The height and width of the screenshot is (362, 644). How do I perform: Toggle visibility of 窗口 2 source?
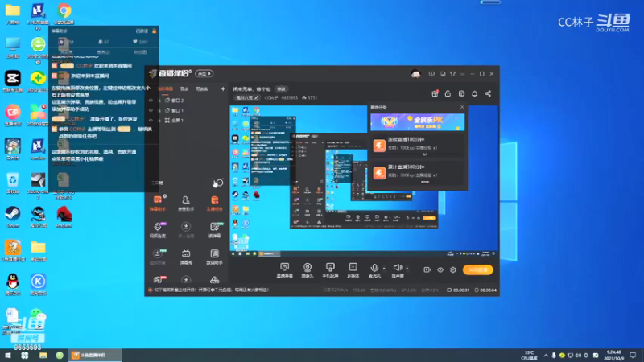pos(151,101)
